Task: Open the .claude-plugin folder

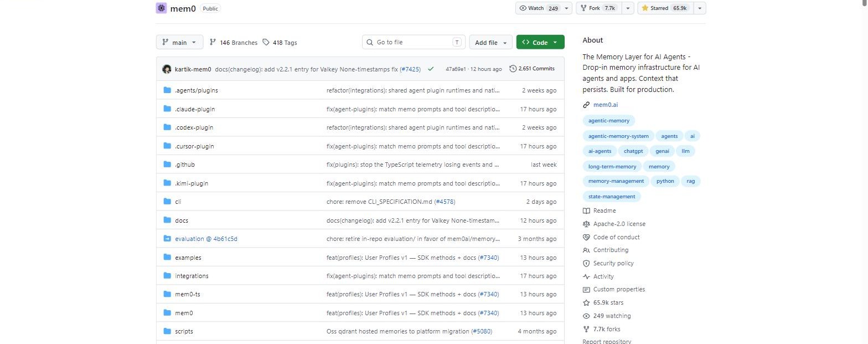Action: (195, 109)
